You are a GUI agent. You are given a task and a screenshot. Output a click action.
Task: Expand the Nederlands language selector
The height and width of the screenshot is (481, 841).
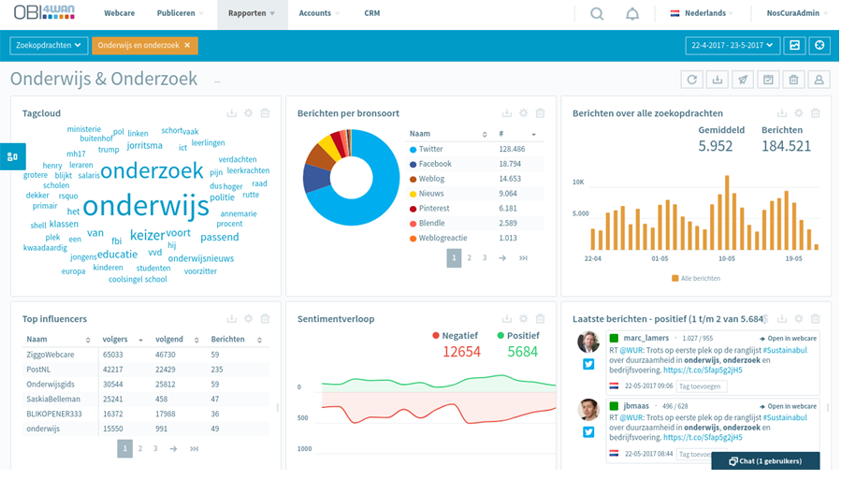702,13
